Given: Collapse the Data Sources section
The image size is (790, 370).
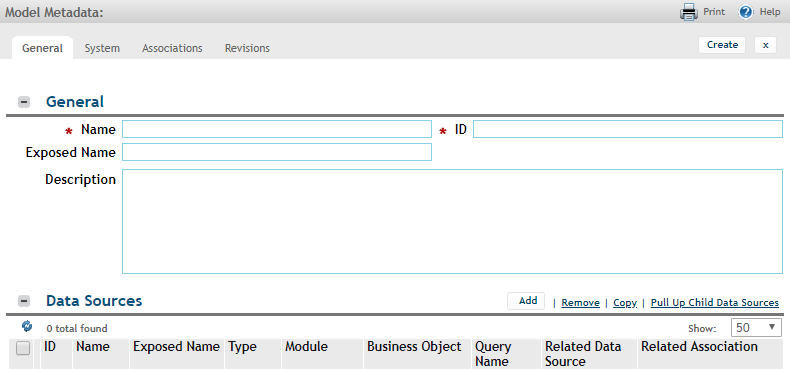Looking at the screenshot, I should [x=24, y=301].
